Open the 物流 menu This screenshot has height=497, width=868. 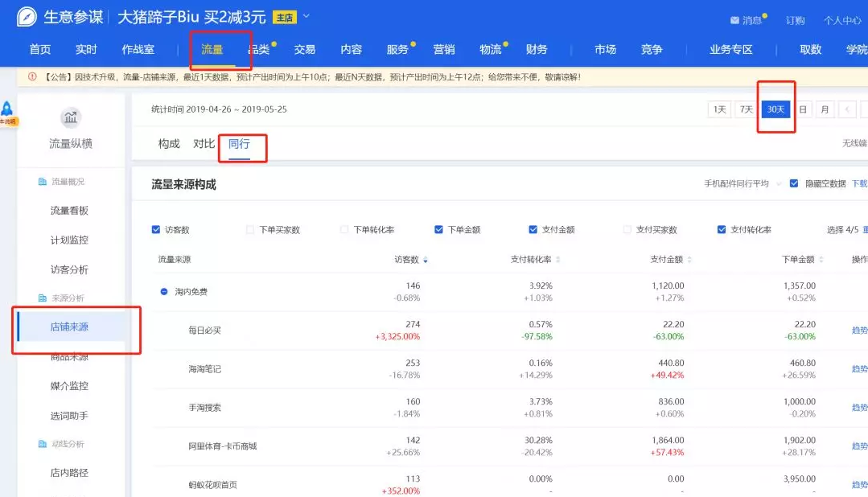click(x=491, y=49)
